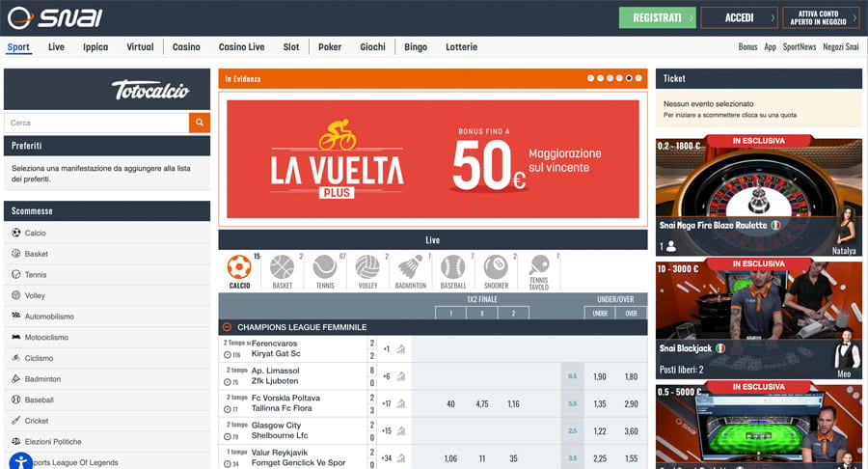
Task: Click in the Cerca search field
Action: pos(96,123)
